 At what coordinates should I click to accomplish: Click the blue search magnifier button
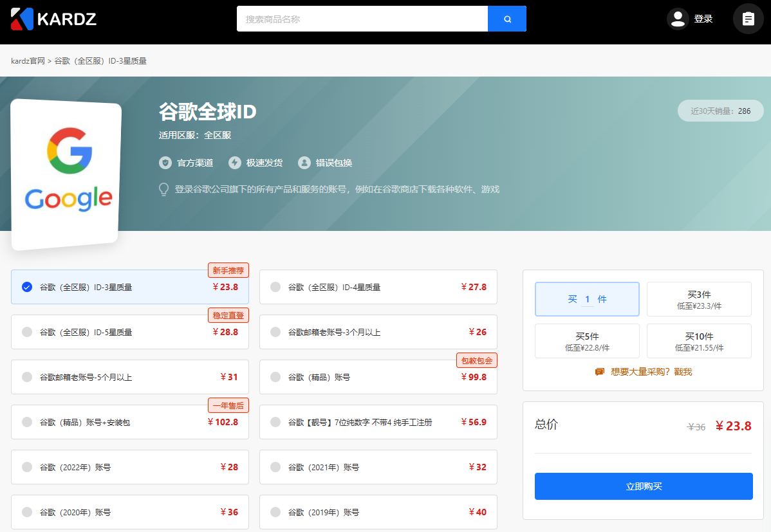click(x=507, y=19)
